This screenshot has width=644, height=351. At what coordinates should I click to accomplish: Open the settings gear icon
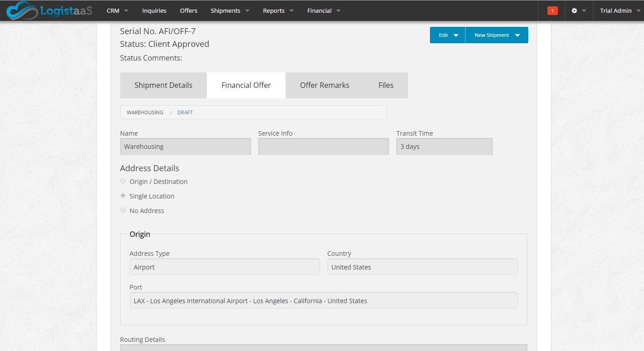pos(575,10)
